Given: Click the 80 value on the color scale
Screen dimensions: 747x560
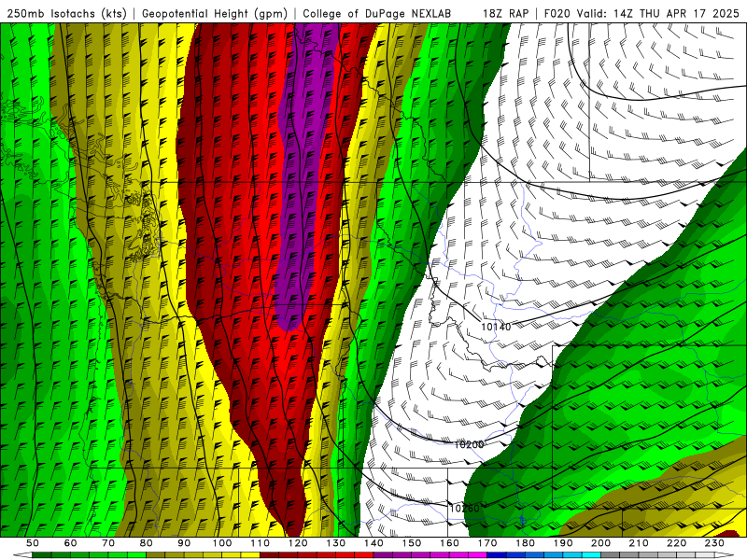Looking at the screenshot, I should (147, 543).
